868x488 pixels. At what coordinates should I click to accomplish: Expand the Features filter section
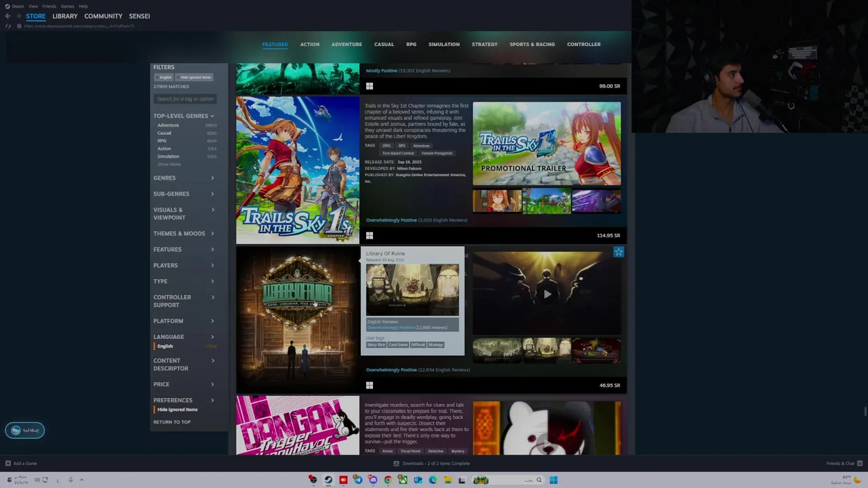pos(184,249)
